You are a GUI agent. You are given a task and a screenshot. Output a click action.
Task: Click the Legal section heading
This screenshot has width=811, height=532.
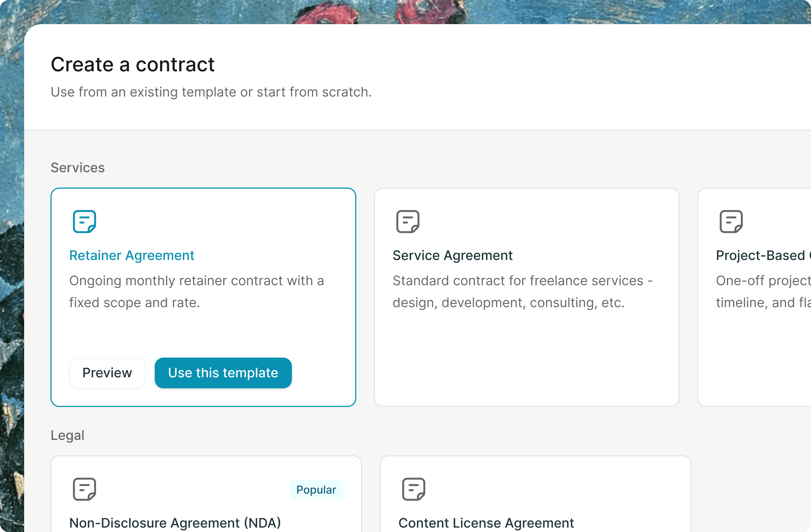click(67, 435)
